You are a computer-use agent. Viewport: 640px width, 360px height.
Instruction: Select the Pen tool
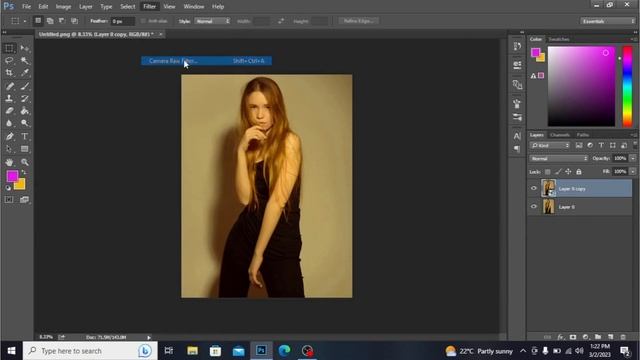pyautogui.click(x=9, y=136)
